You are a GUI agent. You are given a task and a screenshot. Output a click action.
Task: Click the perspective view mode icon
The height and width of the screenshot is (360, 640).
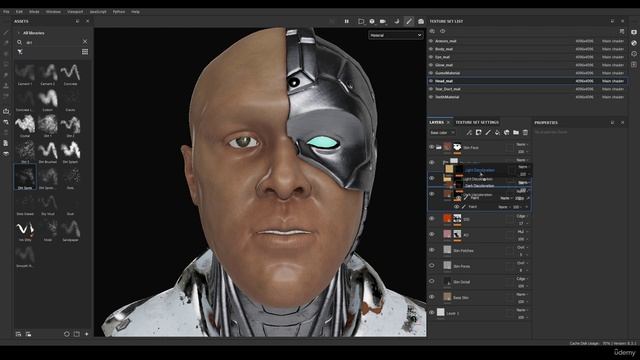pos(361,21)
